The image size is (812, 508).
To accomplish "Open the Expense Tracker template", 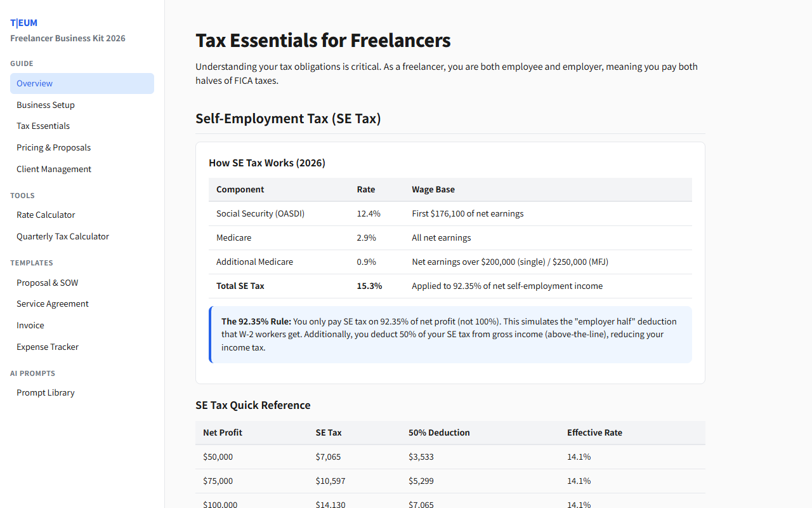I will 47,347.
